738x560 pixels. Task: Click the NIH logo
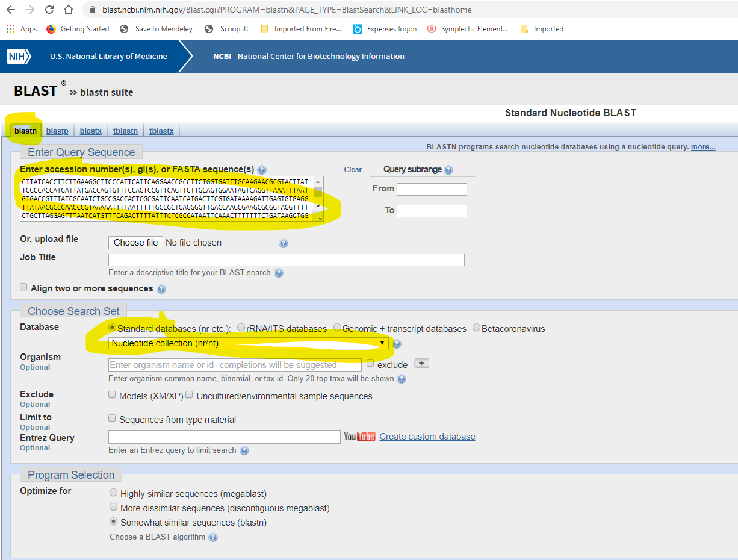16,57
